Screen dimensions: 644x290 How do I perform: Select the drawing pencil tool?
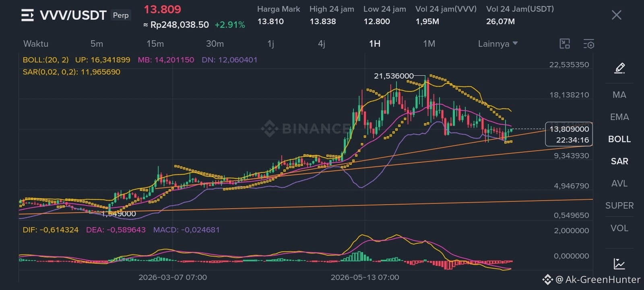619,68
